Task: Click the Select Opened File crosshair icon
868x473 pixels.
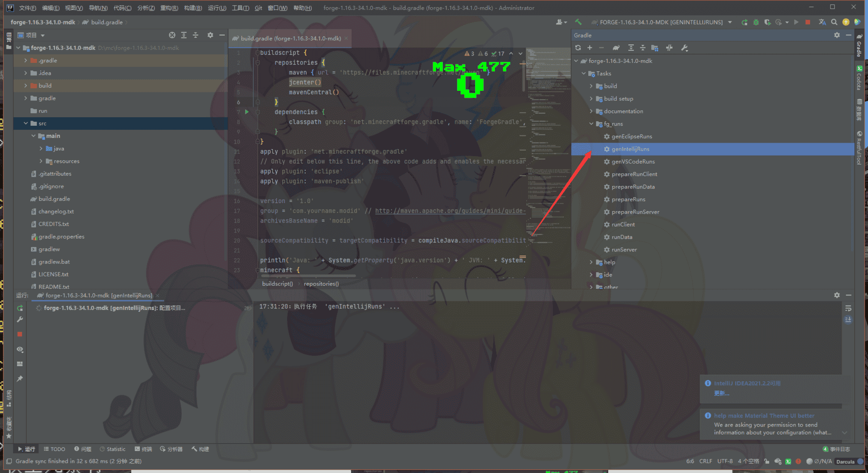Action: click(x=172, y=35)
